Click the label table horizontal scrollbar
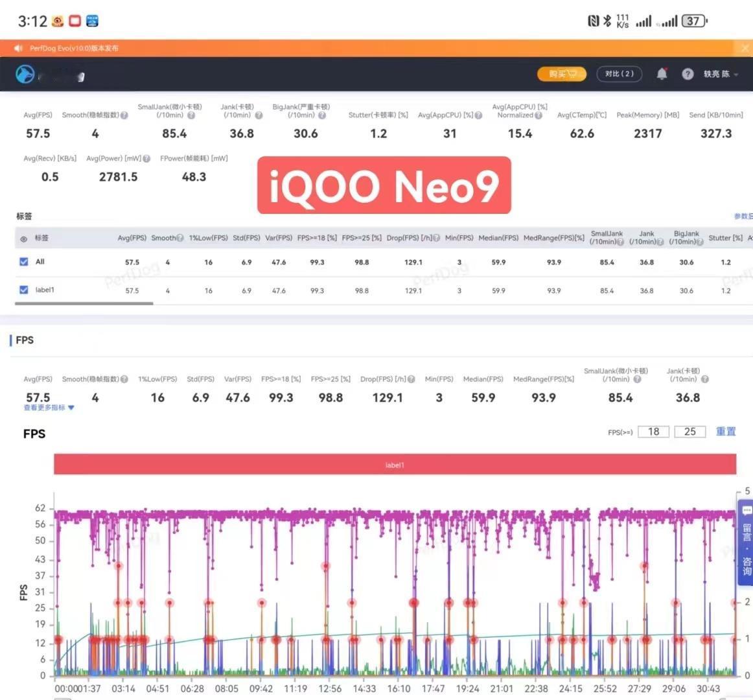Screen dimensions: 753x700 click(84, 303)
